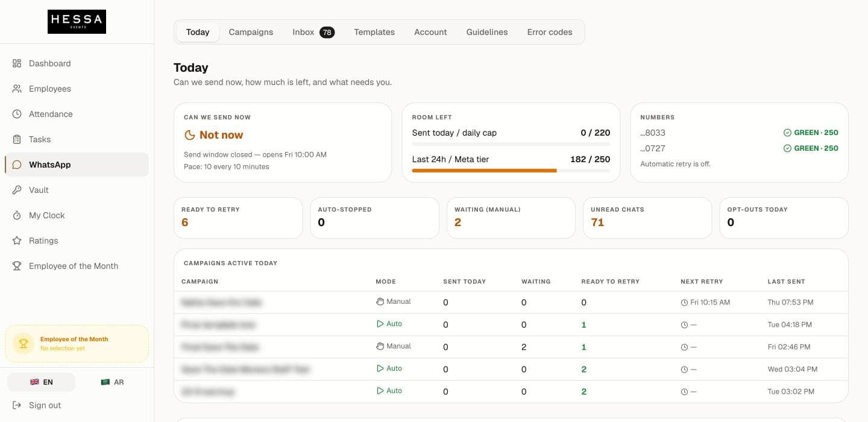Click the My Clock stopwatch icon
Viewport: 868px width, 422px height.
(x=17, y=215)
